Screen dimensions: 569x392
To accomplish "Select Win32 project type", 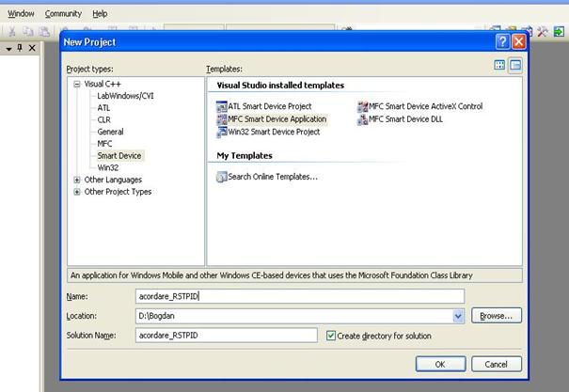I will pyautogui.click(x=108, y=168).
